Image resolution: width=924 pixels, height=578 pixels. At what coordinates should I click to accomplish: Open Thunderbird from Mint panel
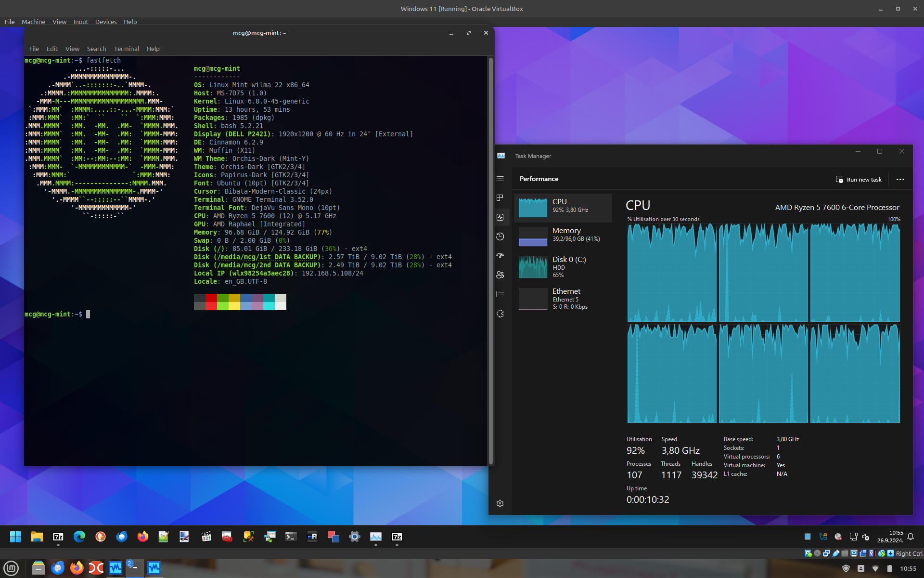(58, 568)
